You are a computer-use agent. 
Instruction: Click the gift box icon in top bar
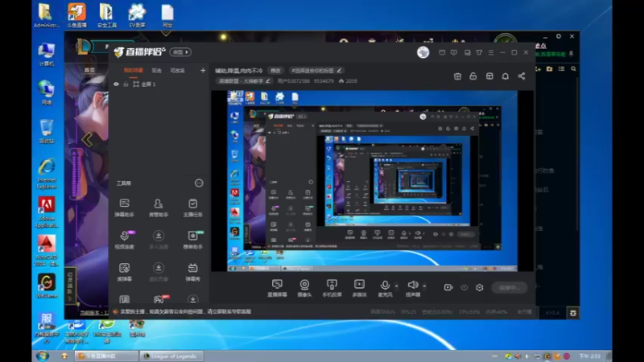(457, 76)
